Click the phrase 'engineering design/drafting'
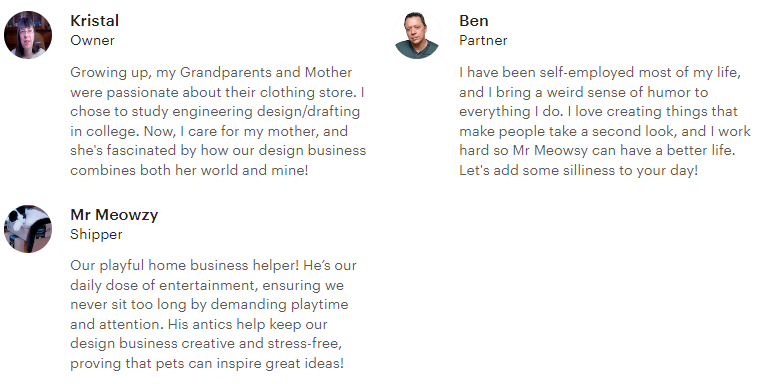Viewport: 760px width, 384px height. pos(266,112)
